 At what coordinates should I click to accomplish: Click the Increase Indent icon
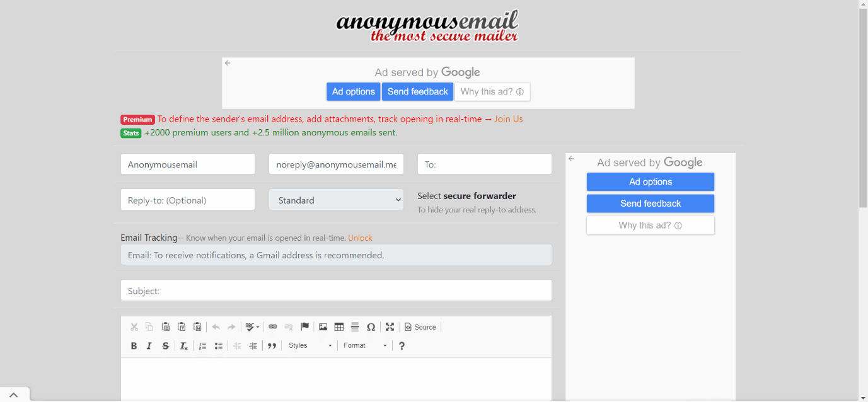(253, 346)
